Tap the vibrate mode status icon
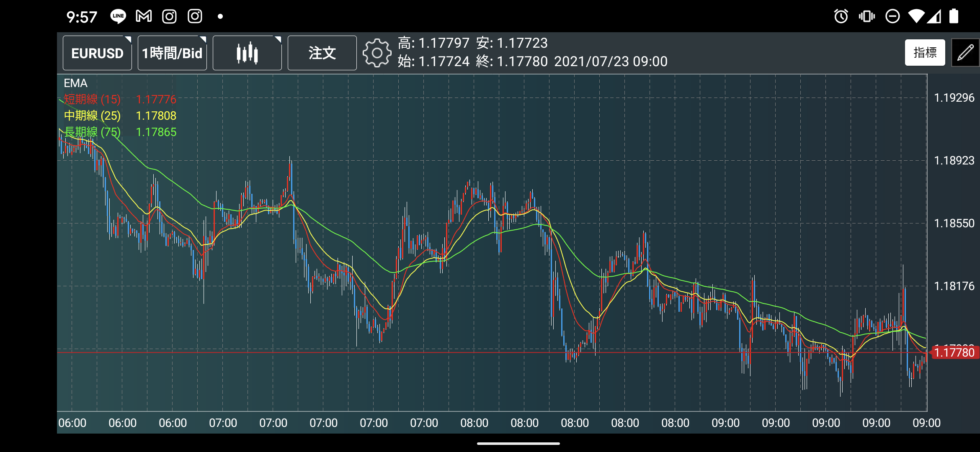 point(867,16)
